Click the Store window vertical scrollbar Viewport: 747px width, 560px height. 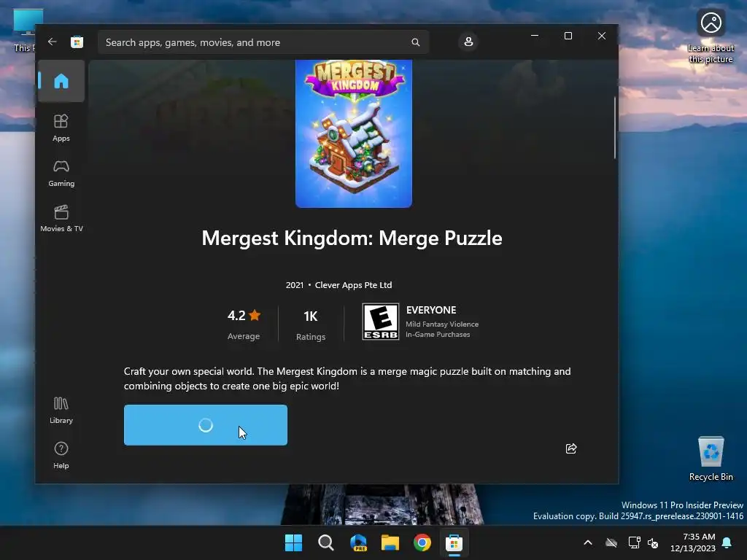tap(614, 128)
